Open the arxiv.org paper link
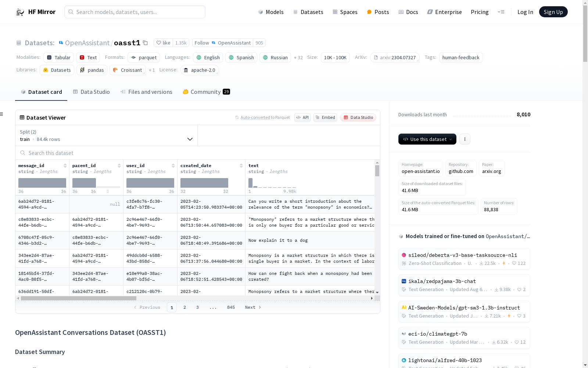 (491, 168)
